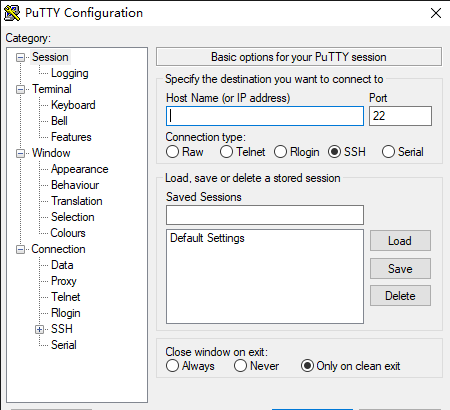This screenshot has width=450, height=410.
Task: Collapse the Session tree node
Action: point(21,57)
